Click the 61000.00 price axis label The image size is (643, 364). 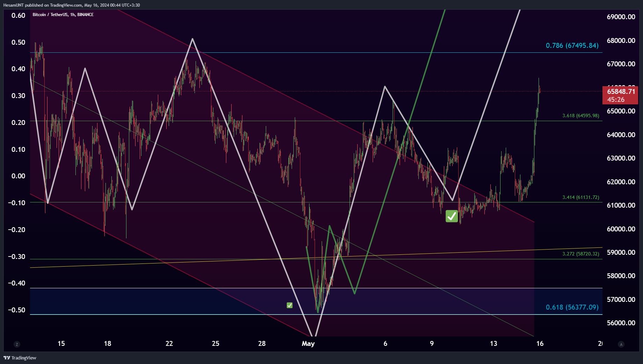[621, 205]
